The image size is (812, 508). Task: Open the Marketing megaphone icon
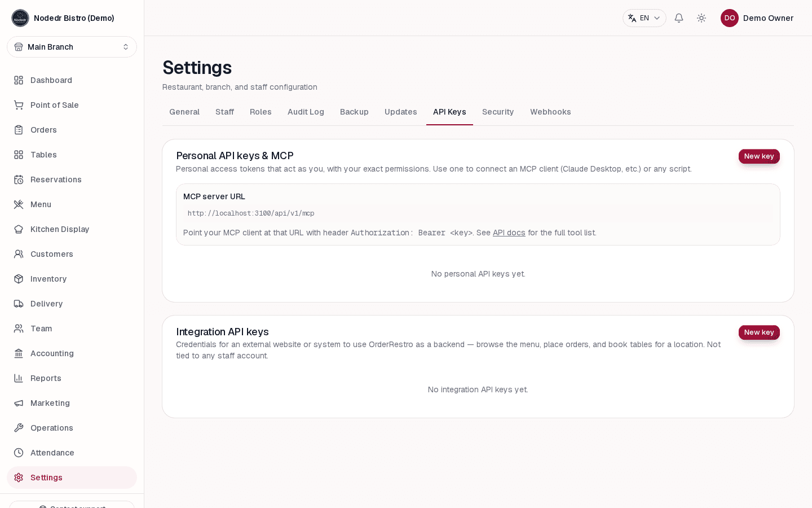coord(19,403)
